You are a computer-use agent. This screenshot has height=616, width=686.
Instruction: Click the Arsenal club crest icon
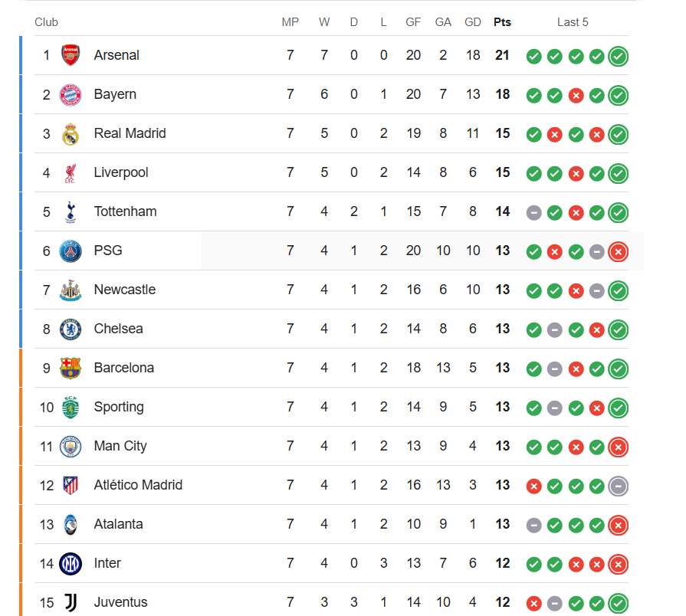(71, 55)
